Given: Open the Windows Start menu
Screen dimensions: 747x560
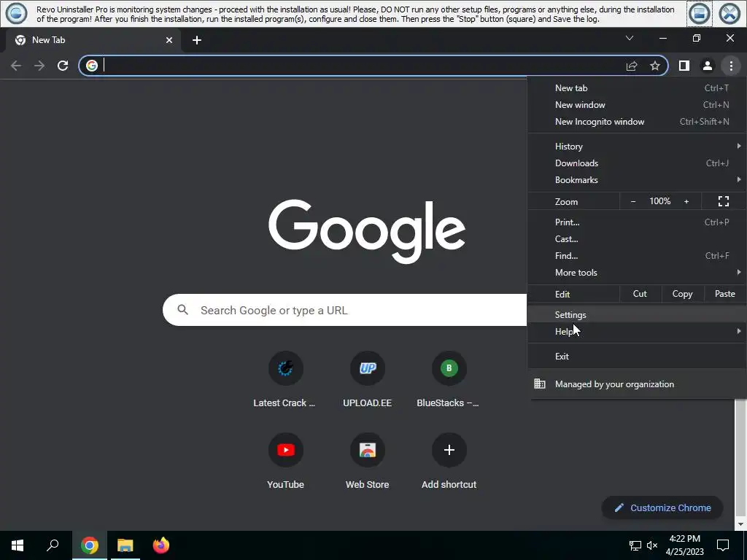Looking at the screenshot, I should tap(18, 545).
